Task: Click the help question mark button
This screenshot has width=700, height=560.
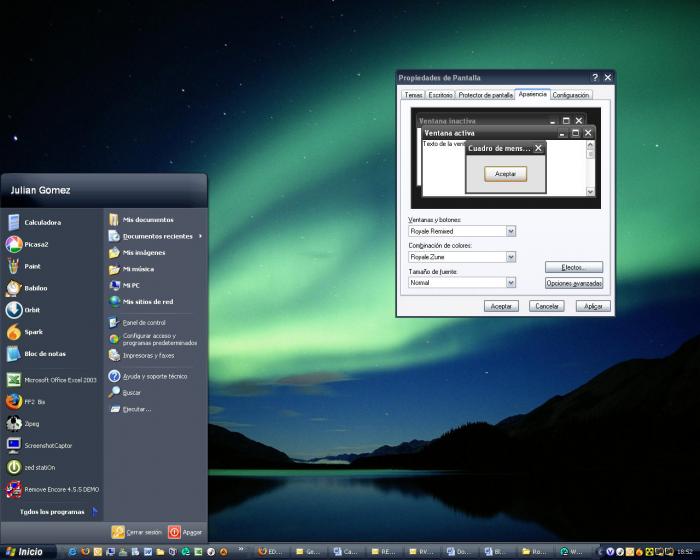Action: coord(595,78)
